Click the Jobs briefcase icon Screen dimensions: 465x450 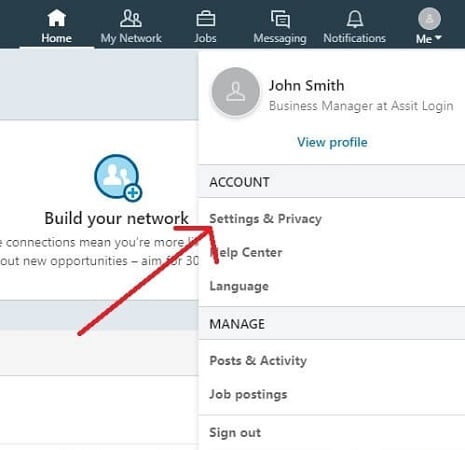pyautogui.click(x=205, y=19)
